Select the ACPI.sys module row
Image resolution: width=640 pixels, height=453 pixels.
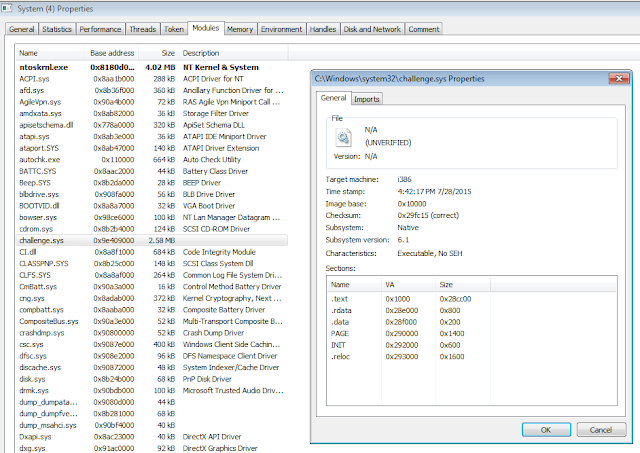coord(152,79)
